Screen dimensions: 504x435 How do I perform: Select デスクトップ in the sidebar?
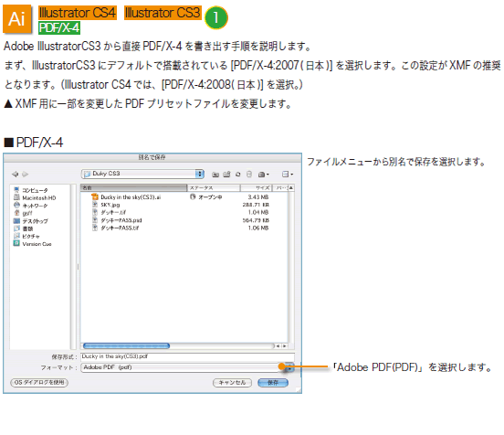[x=31, y=221]
